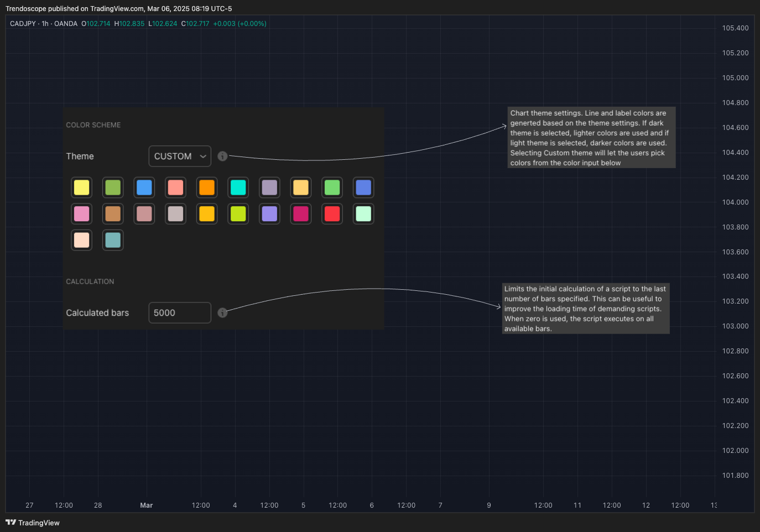Image resolution: width=760 pixels, height=532 pixels.
Task: Pick the muted lavender swatch in the first row
Action: click(x=269, y=187)
